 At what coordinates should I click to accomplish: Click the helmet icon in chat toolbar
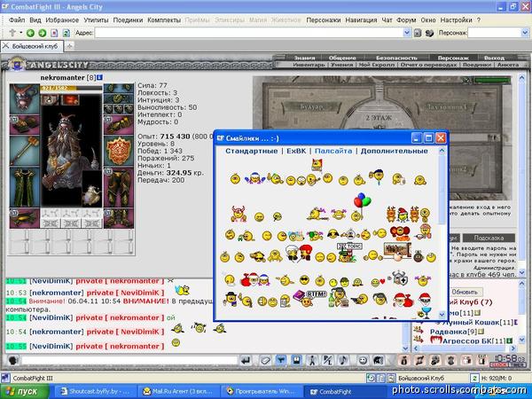coord(379,360)
